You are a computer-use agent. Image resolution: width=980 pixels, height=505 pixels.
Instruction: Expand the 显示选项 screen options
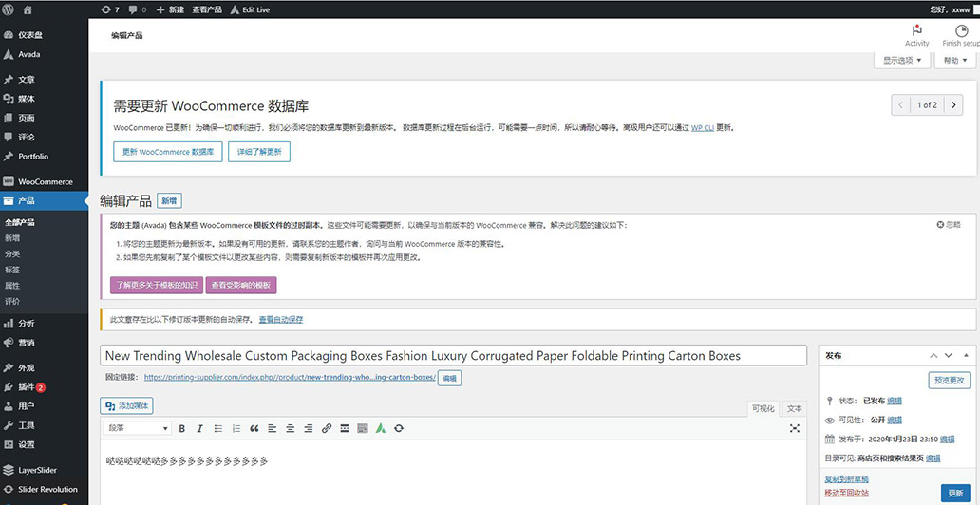click(901, 60)
